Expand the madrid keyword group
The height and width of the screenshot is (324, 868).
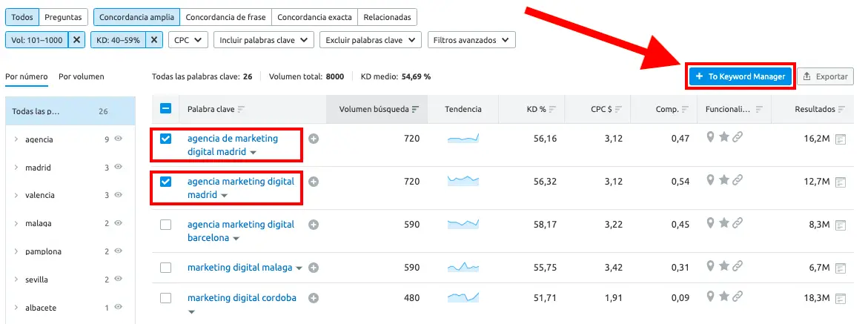pos(16,168)
